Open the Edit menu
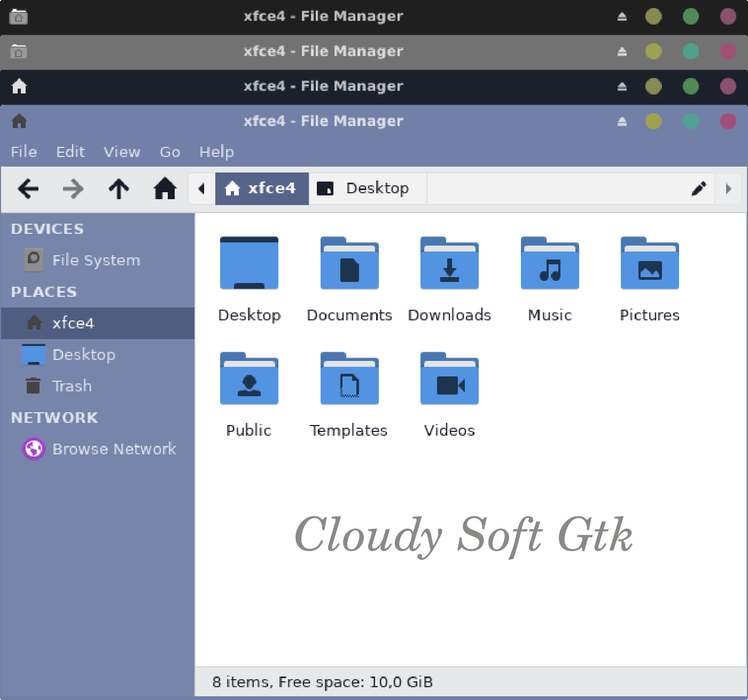 tap(71, 152)
